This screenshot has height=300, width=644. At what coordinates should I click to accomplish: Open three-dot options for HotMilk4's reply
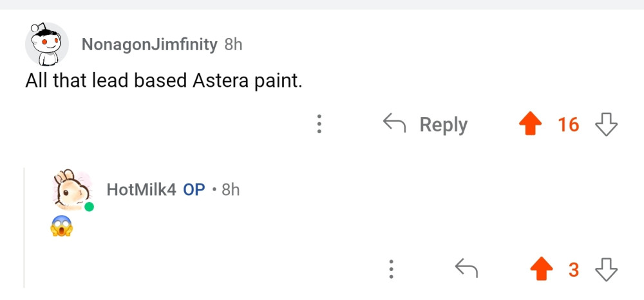click(390, 269)
